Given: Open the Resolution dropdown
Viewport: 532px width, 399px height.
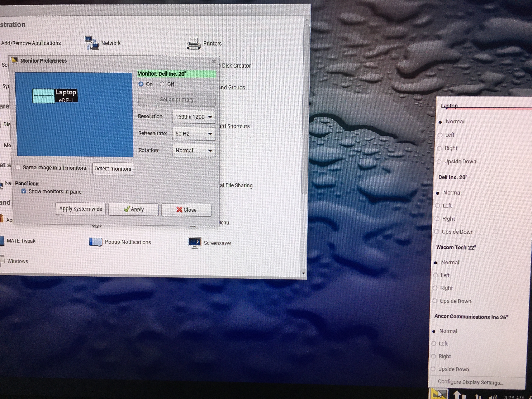Looking at the screenshot, I should [194, 117].
